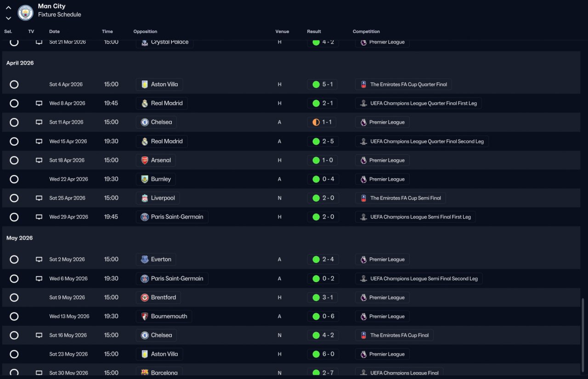This screenshot has width=588, height=379.
Task: Sort by the Time column header
Action: 107,32
